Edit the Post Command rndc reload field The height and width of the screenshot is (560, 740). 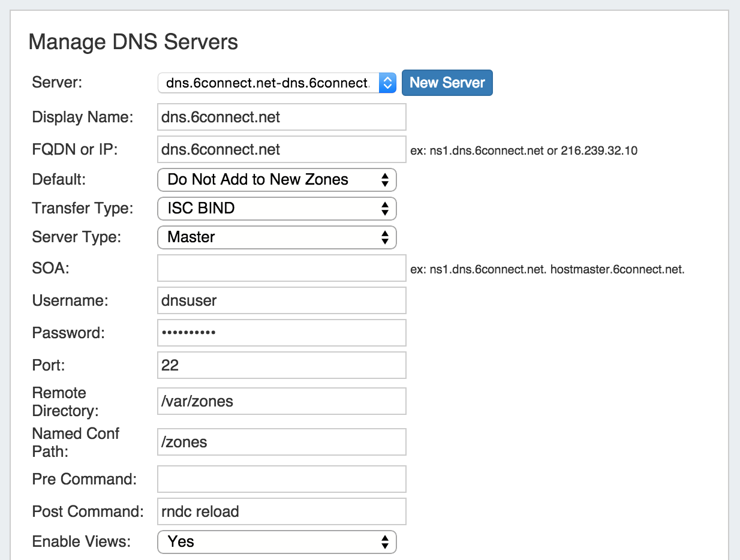pos(281,511)
